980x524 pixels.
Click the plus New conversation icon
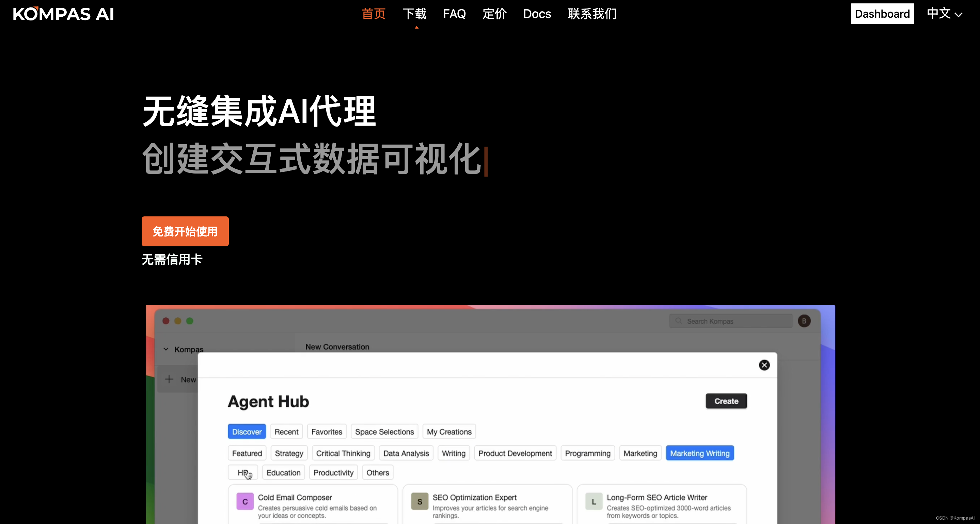169,379
